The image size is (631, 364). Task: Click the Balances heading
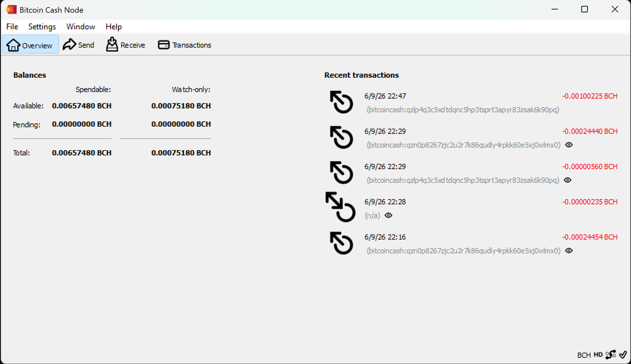[x=29, y=75]
